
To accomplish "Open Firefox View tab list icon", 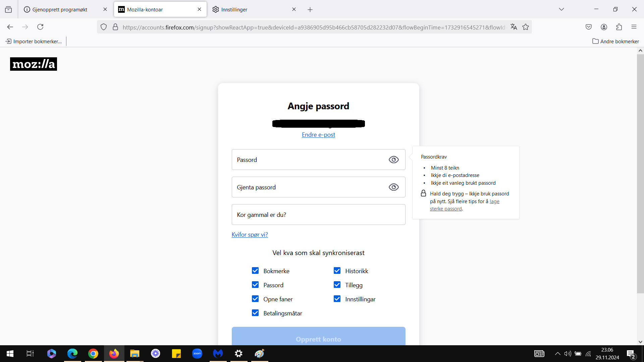I will click(x=8, y=9).
